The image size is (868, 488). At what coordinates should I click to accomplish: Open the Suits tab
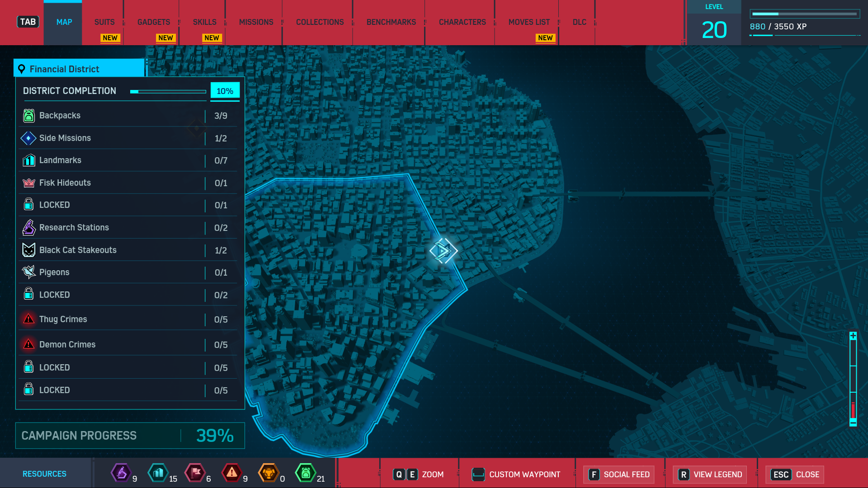104,22
